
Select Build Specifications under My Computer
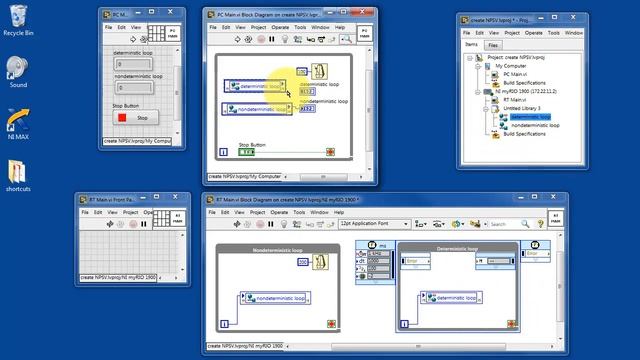524,83
